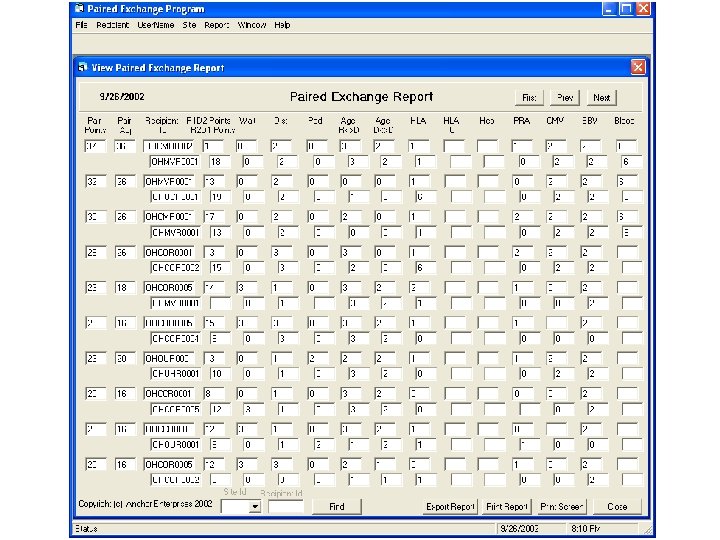Open the Help menu

(x=282, y=24)
